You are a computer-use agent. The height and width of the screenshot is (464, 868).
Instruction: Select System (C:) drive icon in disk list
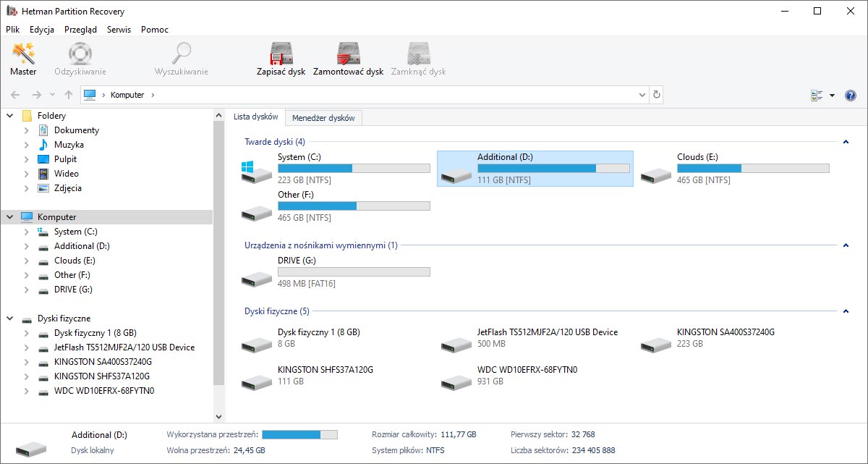[257, 172]
